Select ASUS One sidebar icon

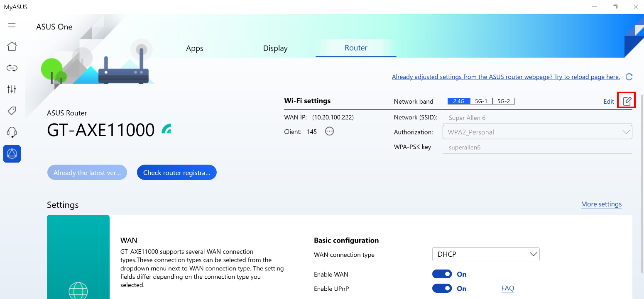12,154
